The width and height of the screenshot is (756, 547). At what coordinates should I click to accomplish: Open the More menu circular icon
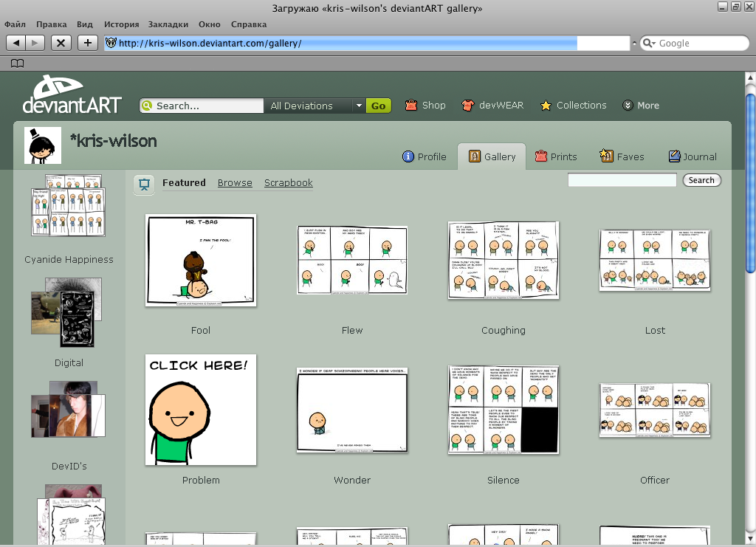[x=628, y=105]
